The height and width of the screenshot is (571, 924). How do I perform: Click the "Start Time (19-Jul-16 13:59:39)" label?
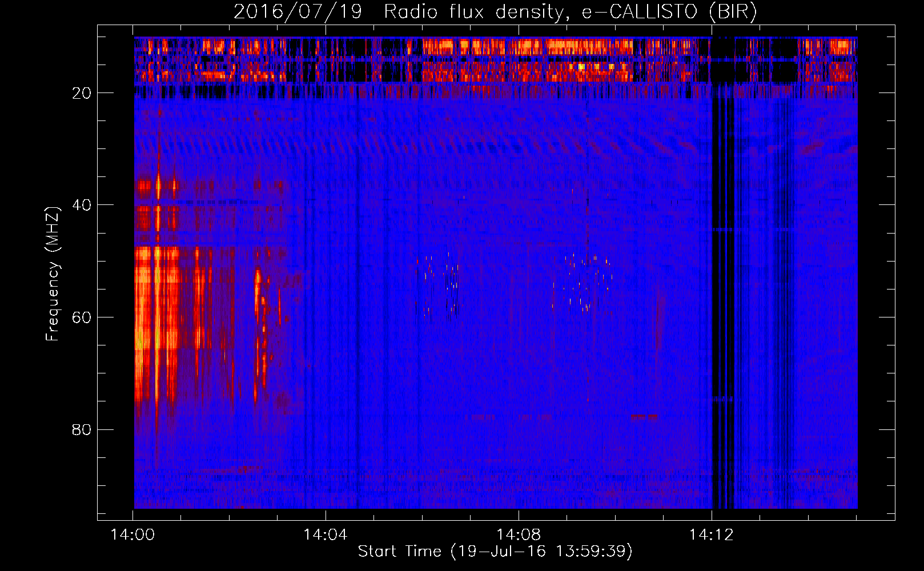(x=495, y=552)
